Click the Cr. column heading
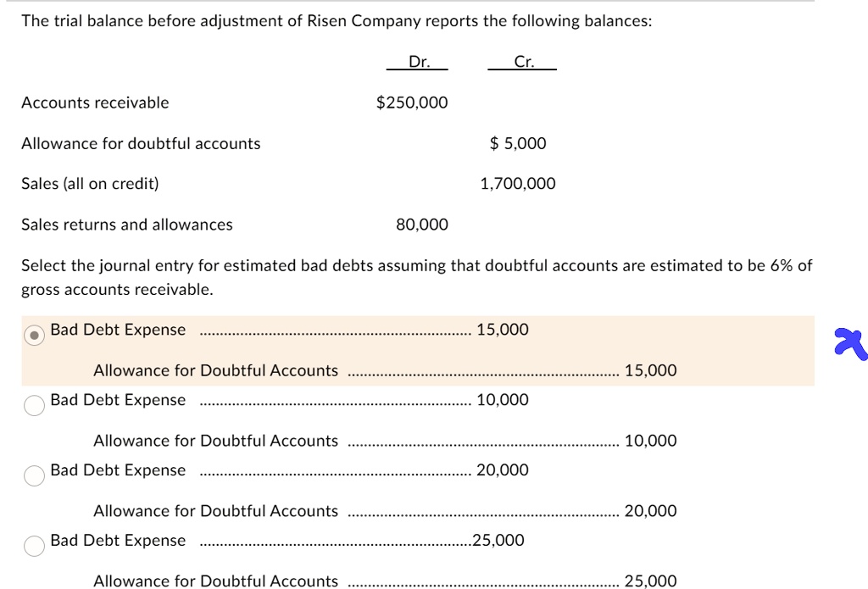 pos(524,61)
